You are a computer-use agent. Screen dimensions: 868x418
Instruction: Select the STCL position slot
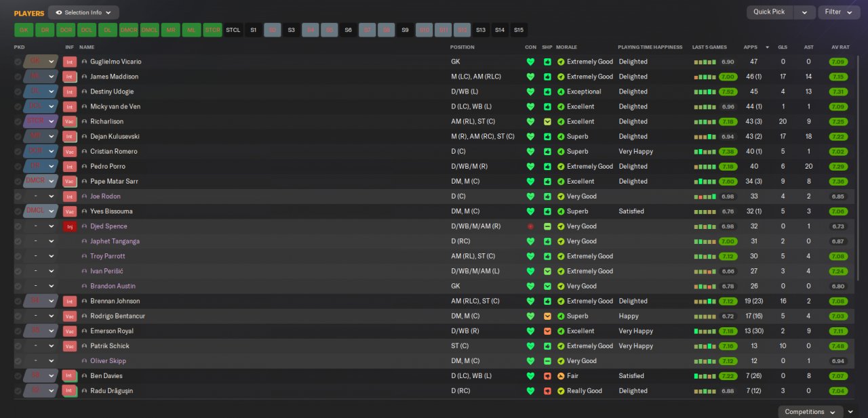click(233, 30)
